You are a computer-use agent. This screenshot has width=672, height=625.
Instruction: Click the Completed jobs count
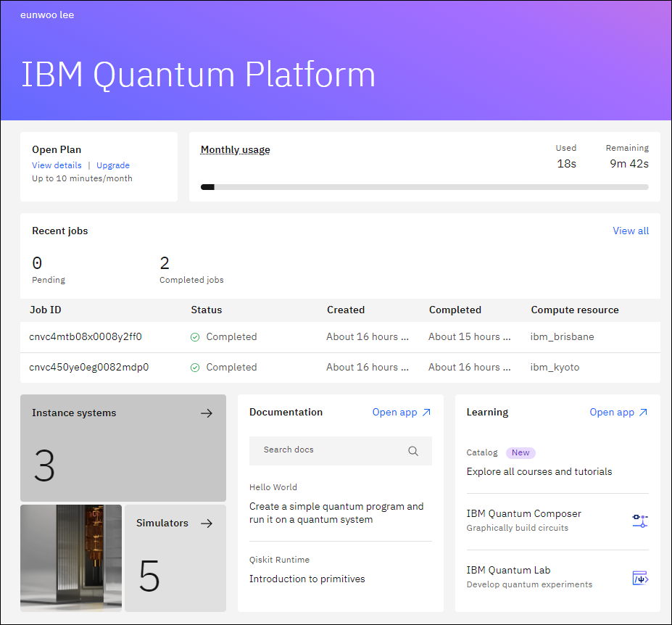tap(165, 262)
